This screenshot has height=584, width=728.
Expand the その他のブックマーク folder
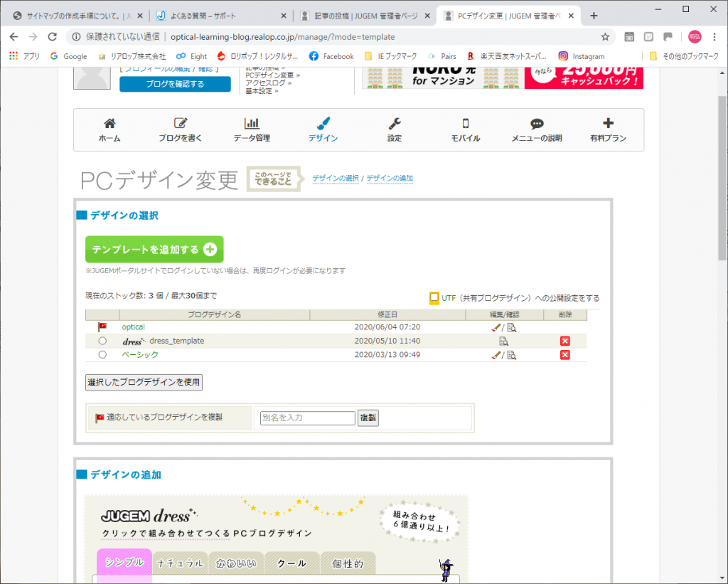point(684,56)
